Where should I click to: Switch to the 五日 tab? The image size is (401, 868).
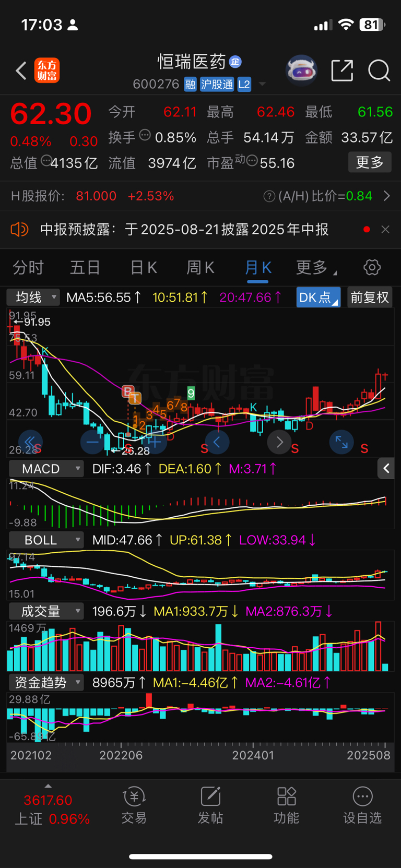click(85, 268)
